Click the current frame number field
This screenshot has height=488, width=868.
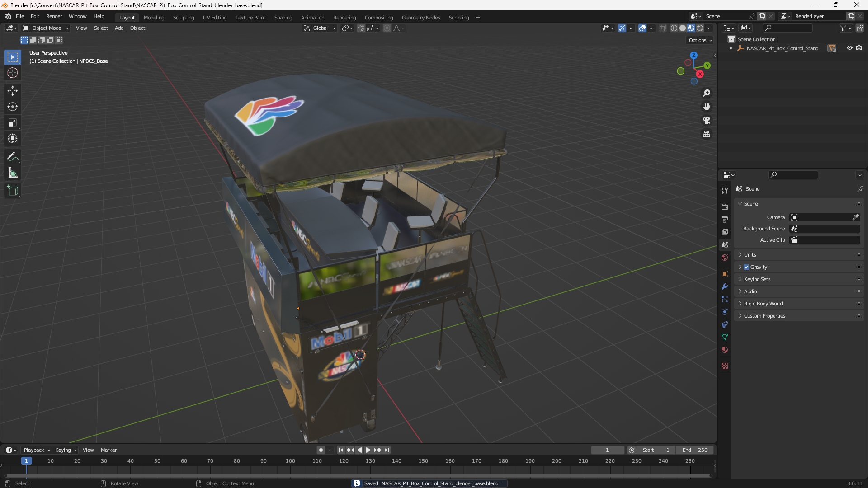click(x=608, y=450)
